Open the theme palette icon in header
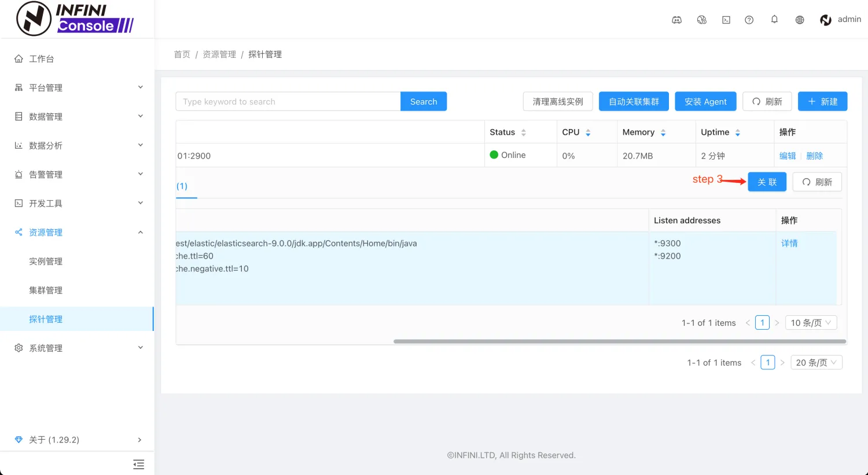This screenshot has height=475, width=868. [x=702, y=20]
